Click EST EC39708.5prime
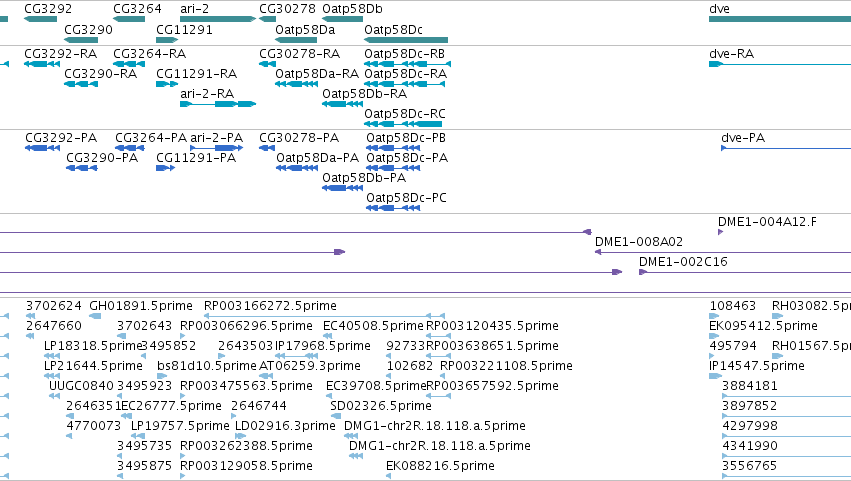This screenshot has height=481, width=851. pyautogui.click(x=376, y=387)
